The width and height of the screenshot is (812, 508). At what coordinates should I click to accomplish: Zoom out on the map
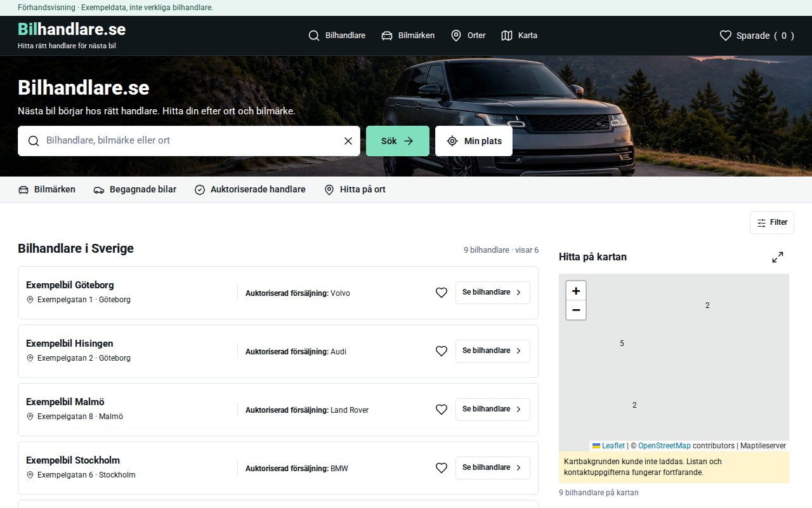click(576, 310)
